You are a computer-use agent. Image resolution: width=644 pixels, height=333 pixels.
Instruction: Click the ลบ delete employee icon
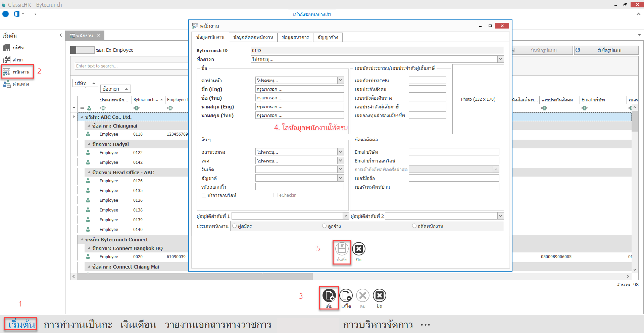point(363,296)
